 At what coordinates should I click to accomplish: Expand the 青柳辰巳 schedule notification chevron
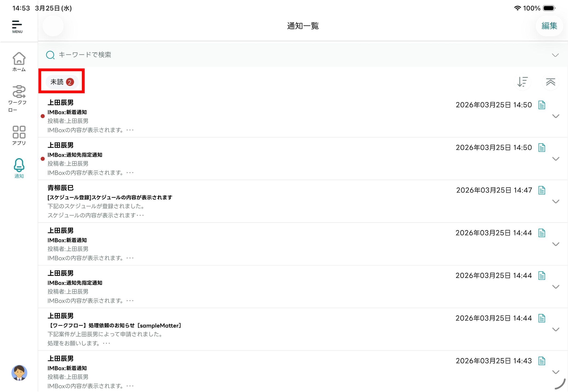click(556, 201)
